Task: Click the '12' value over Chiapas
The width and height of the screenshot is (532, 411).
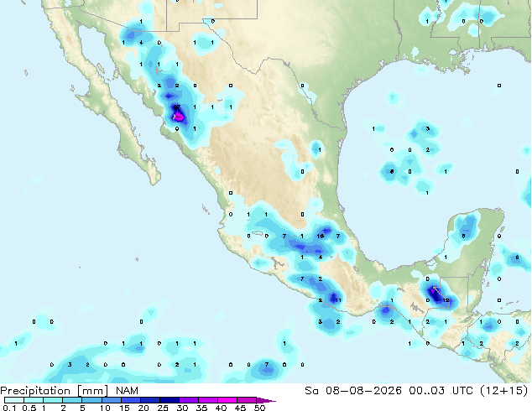Action: click(x=446, y=300)
